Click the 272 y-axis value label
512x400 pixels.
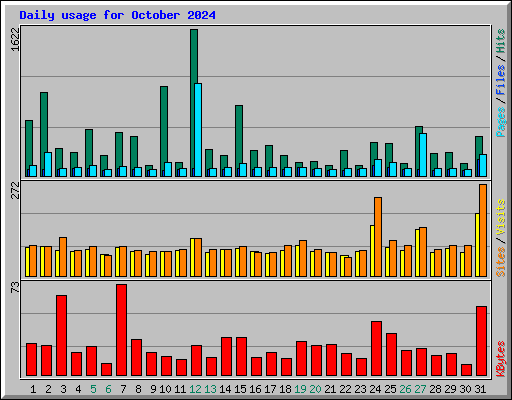pos(15,190)
